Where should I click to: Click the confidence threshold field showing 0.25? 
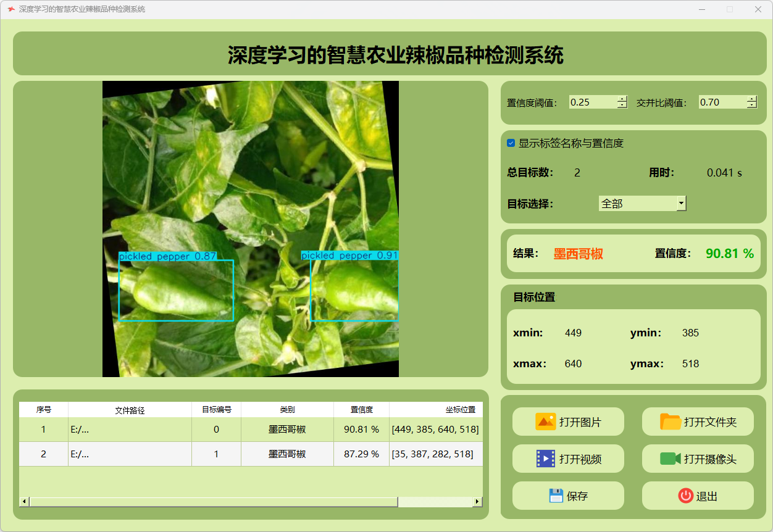(591, 102)
